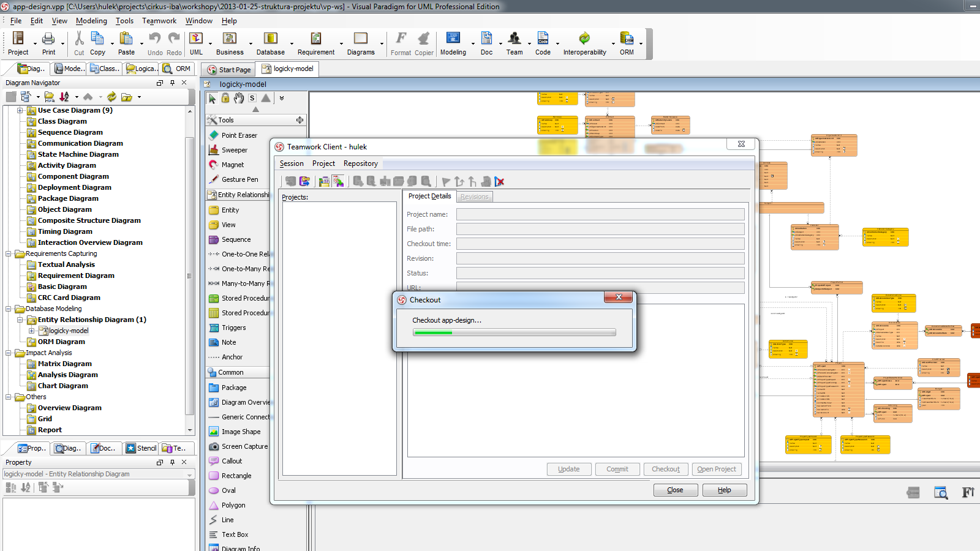The image size is (980, 551).
Task: Click the Format Copier brush icon
Action: [423, 39]
